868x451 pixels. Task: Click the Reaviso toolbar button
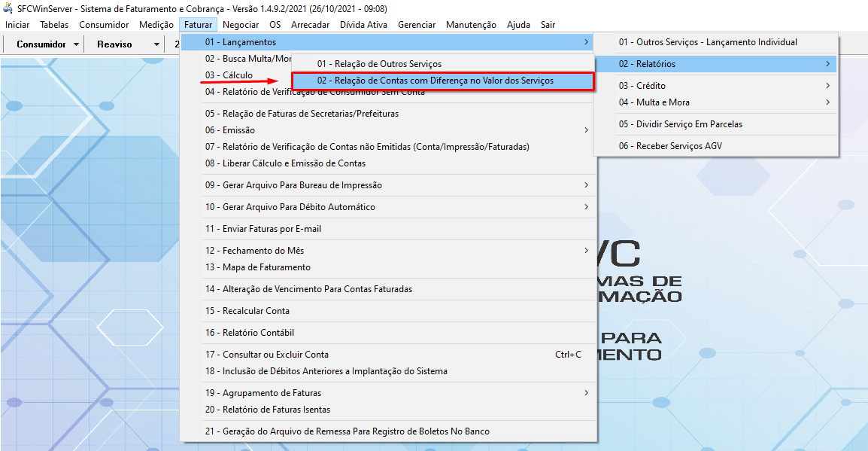click(114, 44)
